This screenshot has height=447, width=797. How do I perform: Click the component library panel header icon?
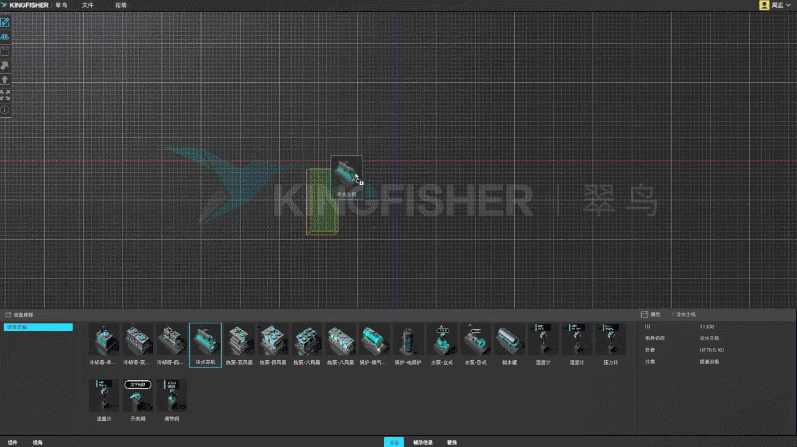8,315
